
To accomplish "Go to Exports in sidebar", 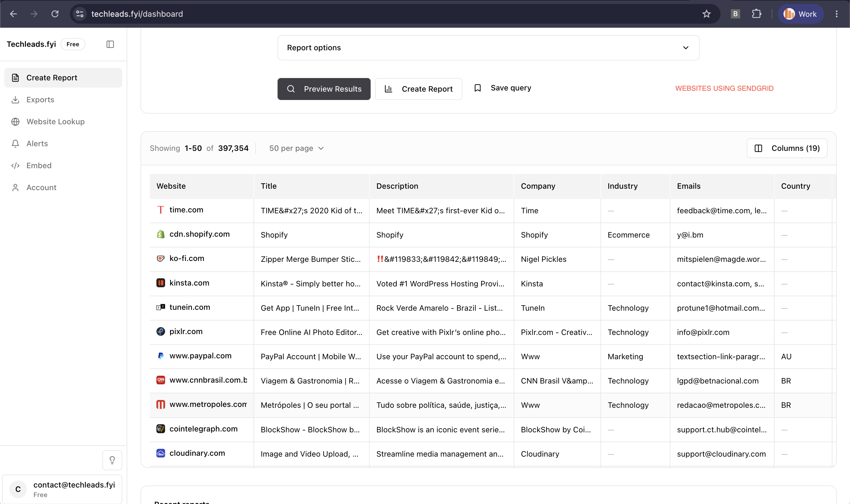I will 63,99.
